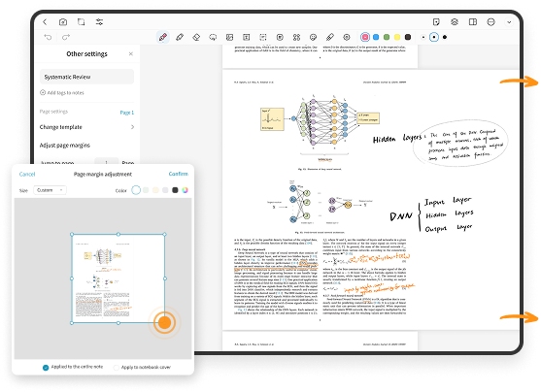Choose the pink pen color

(x=365, y=37)
